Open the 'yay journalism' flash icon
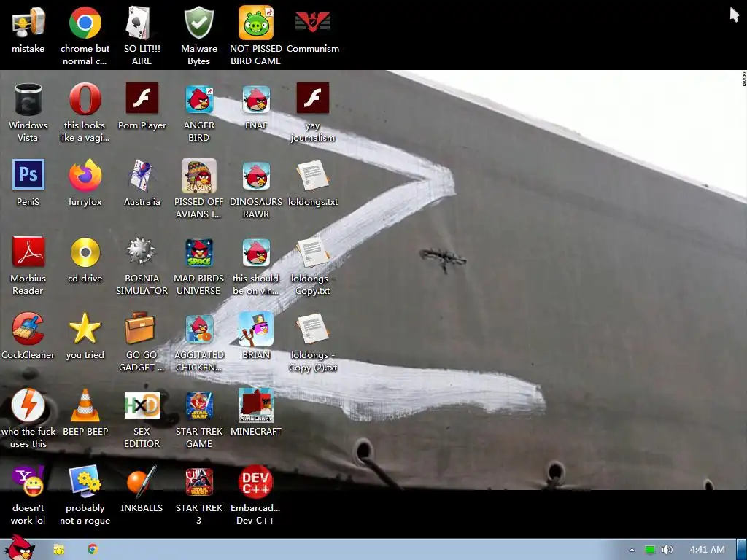This screenshot has height=560, width=747. pyautogui.click(x=312, y=98)
